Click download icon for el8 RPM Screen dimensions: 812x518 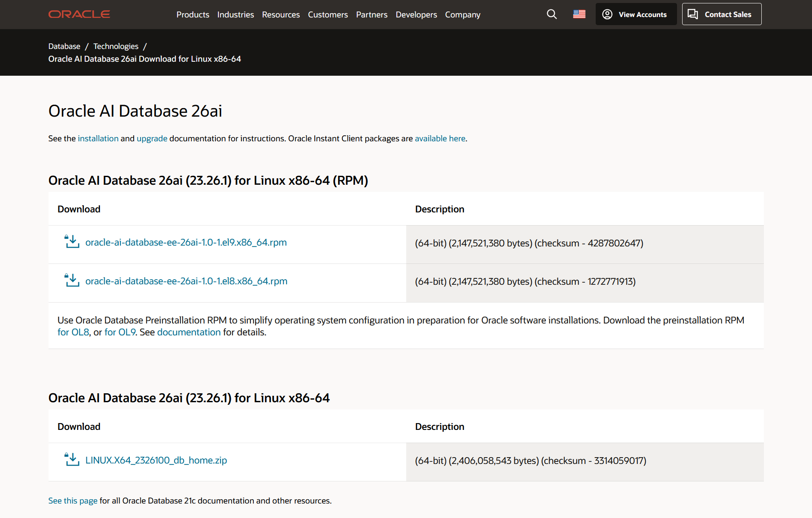(72, 280)
